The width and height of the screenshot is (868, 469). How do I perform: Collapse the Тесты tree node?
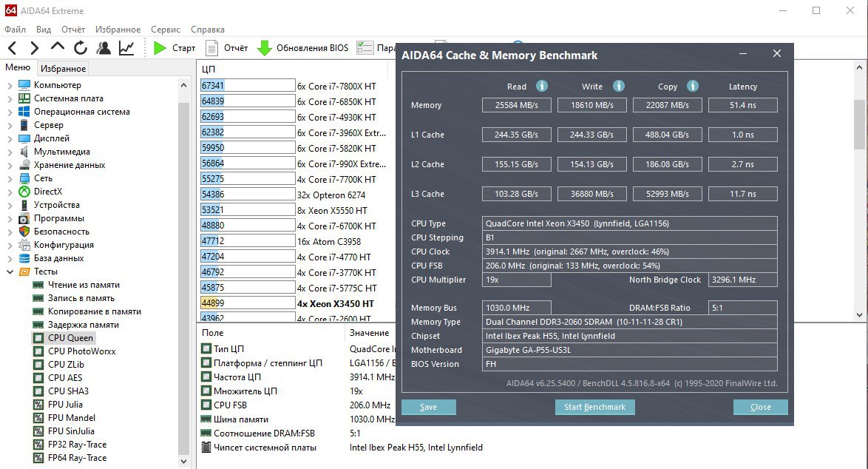point(10,271)
